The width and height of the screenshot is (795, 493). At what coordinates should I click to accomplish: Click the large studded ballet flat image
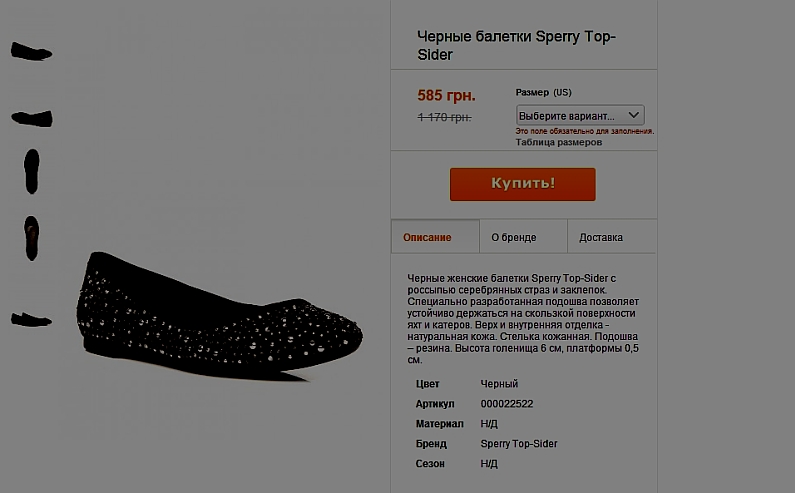220,315
